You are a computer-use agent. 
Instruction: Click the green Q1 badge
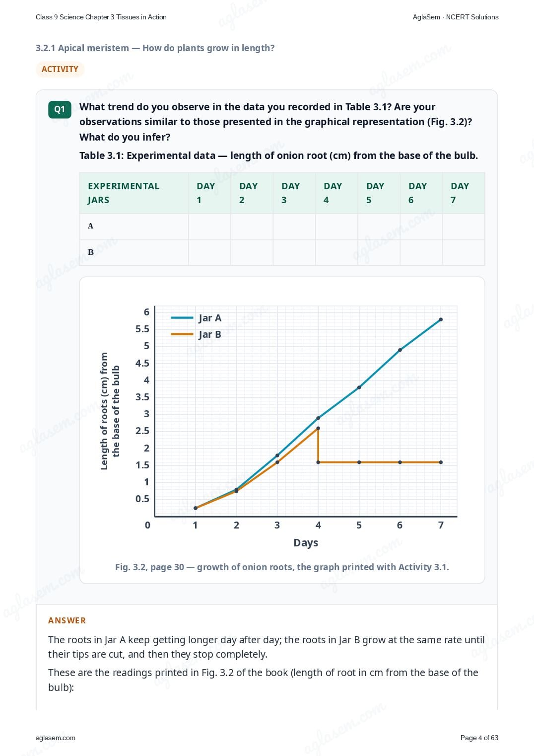[60, 109]
